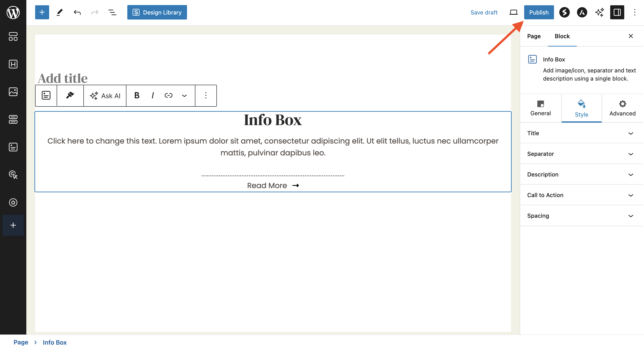The height and width of the screenshot is (349, 644).
Task: Open the Advanced settings tab
Action: (x=622, y=108)
